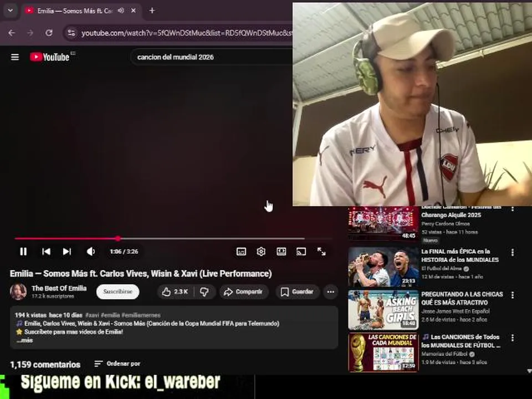
Task: Like the video with 2.3 K thumbs up
Action: pyautogui.click(x=175, y=292)
